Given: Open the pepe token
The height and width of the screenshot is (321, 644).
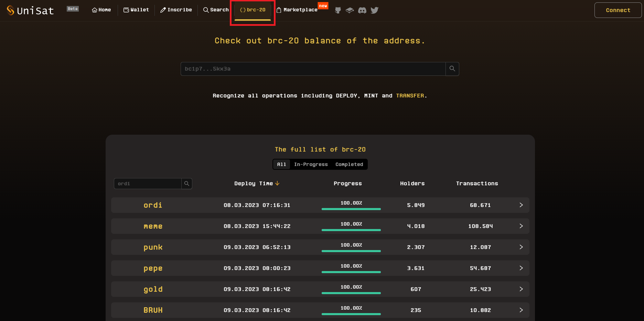Looking at the screenshot, I should pyautogui.click(x=153, y=269).
